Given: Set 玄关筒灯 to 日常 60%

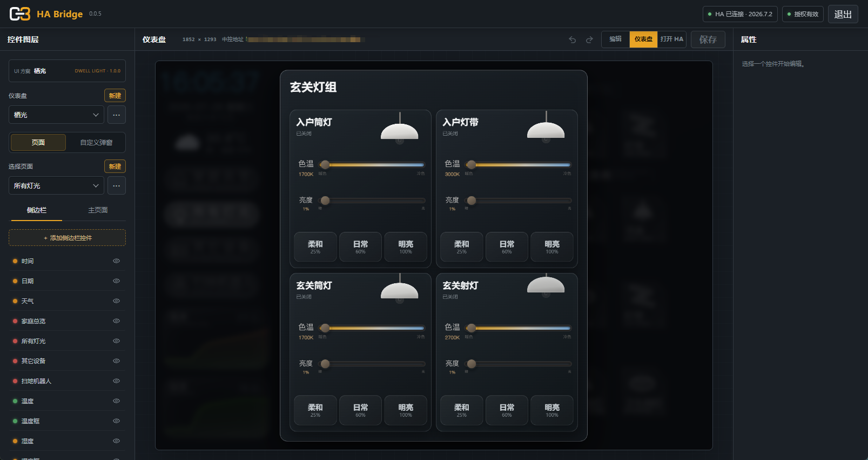Looking at the screenshot, I should pyautogui.click(x=360, y=410).
